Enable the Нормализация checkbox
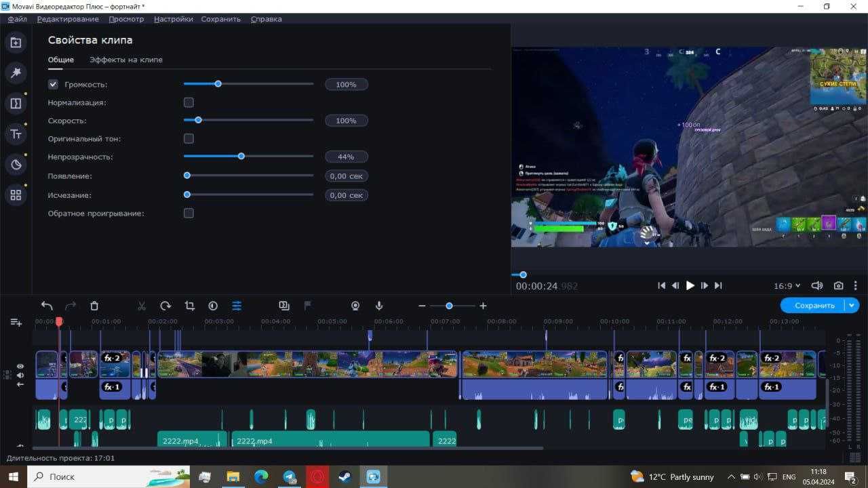The width and height of the screenshot is (868, 488). (x=189, y=102)
